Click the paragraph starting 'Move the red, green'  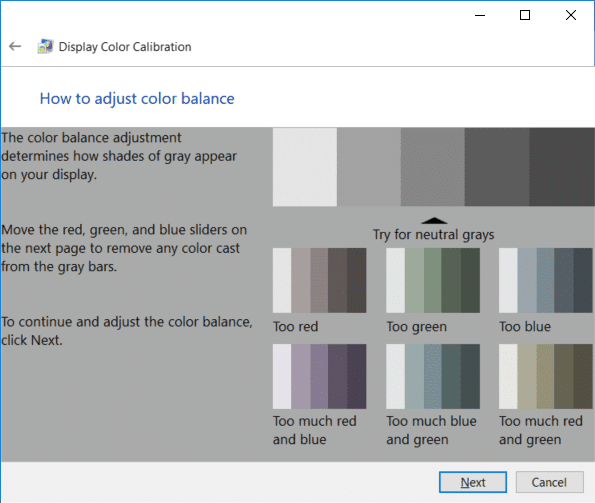pos(124,248)
